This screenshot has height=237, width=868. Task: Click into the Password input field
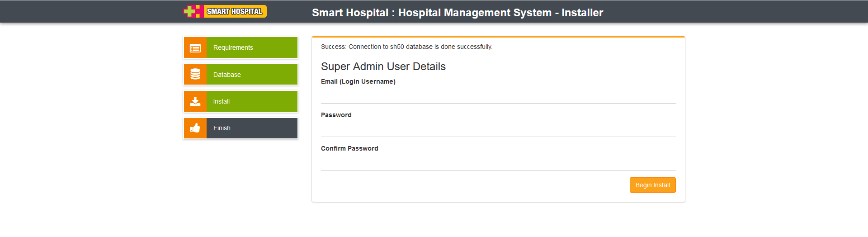[498, 129]
